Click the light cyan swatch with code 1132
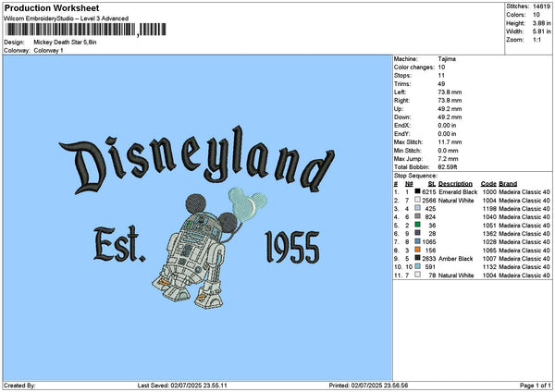The image size is (555, 392). pos(418,266)
